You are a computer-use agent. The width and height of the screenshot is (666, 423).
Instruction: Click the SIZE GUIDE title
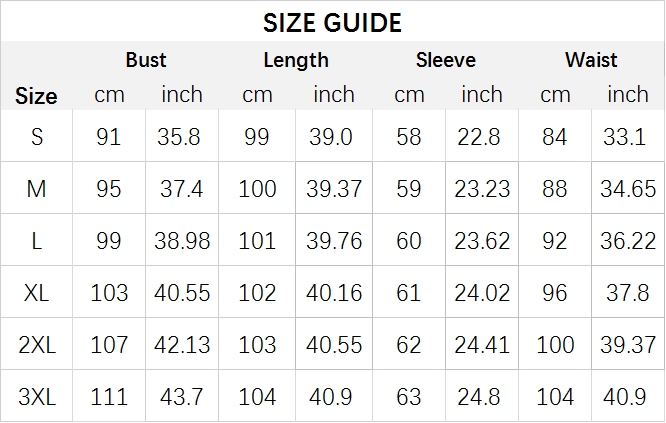pyautogui.click(x=332, y=23)
